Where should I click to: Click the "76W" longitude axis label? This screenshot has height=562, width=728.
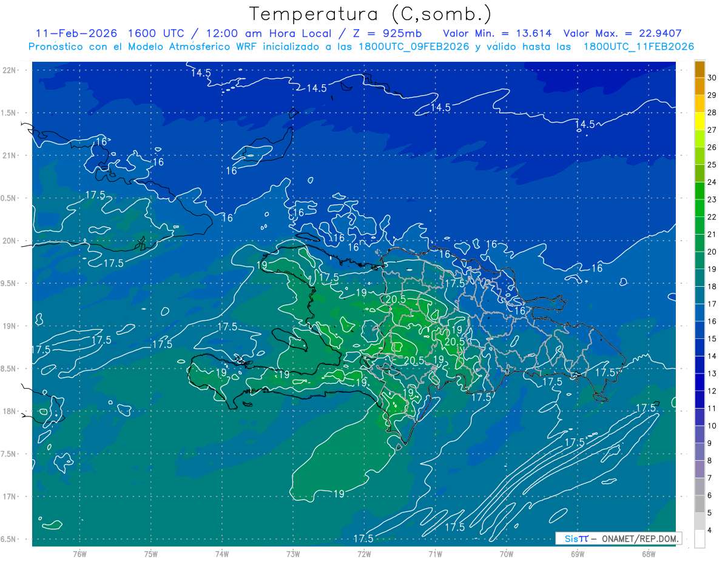coord(80,554)
